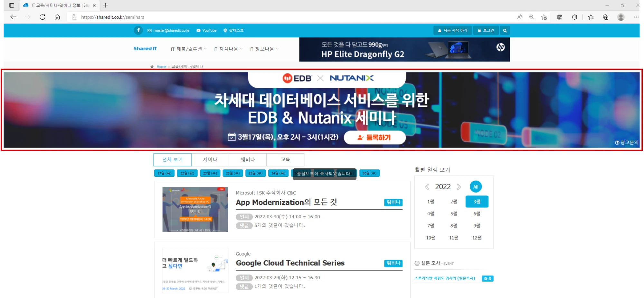Go to next year in calendar
Screen dimensions: 644x298
pyautogui.click(x=459, y=187)
